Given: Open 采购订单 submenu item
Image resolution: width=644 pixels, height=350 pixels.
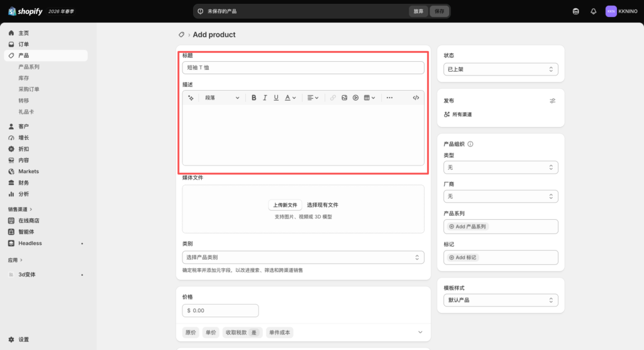Looking at the screenshot, I should [29, 89].
